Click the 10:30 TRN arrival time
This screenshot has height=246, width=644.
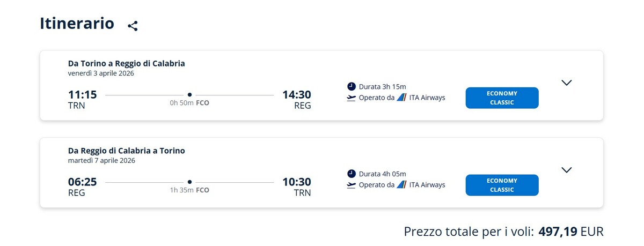tap(296, 182)
